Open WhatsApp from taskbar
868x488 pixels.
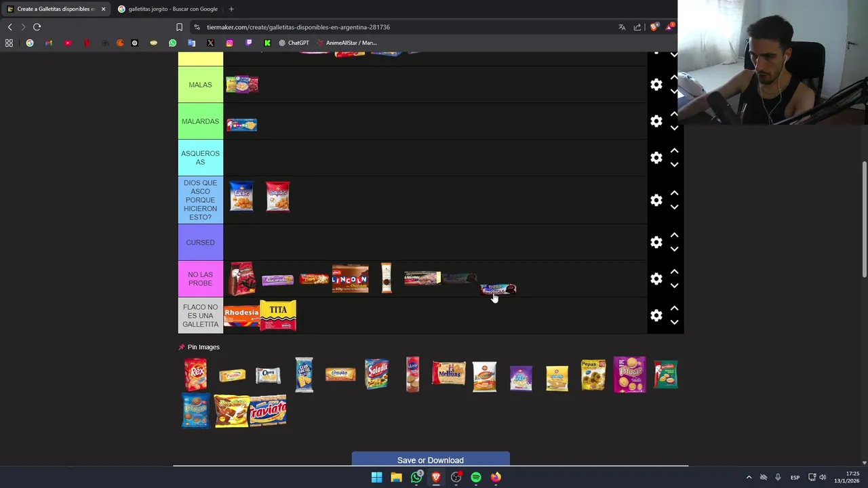point(416,477)
